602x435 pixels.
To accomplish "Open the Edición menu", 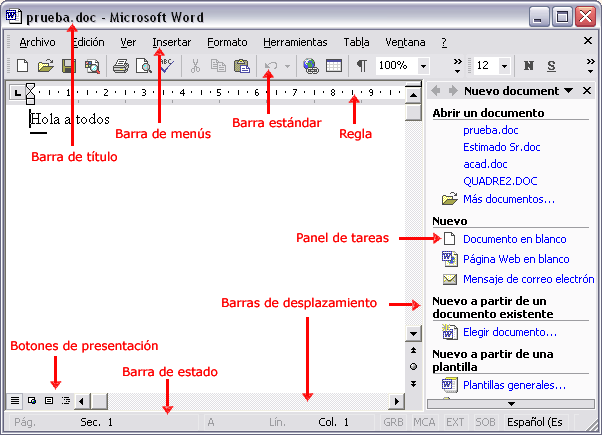I will (88, 42).
